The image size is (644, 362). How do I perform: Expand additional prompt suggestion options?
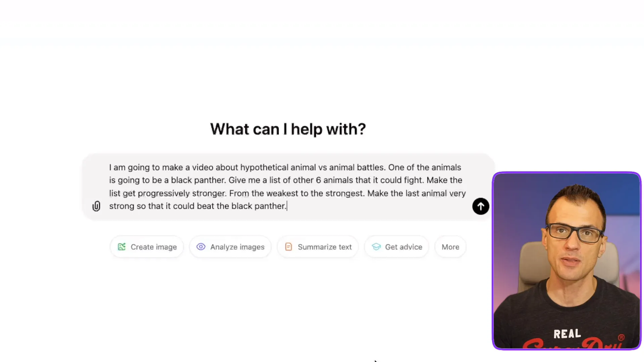point(450,247)
